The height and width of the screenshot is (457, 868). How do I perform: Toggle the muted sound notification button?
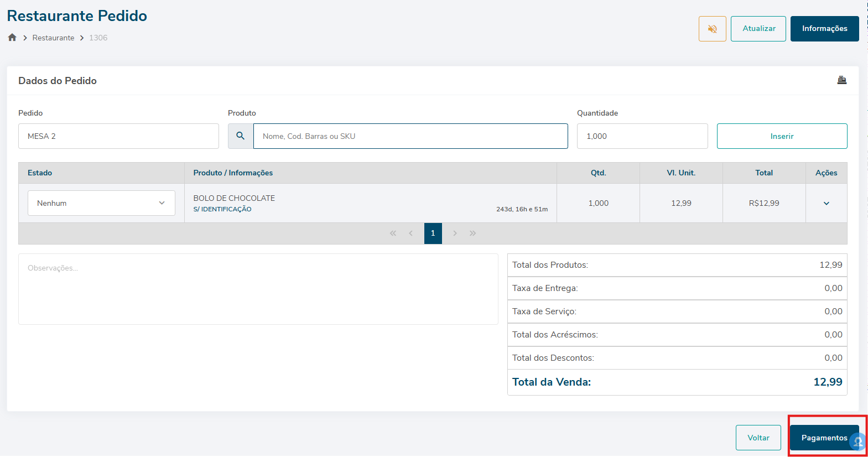click(x=712, y=29)
